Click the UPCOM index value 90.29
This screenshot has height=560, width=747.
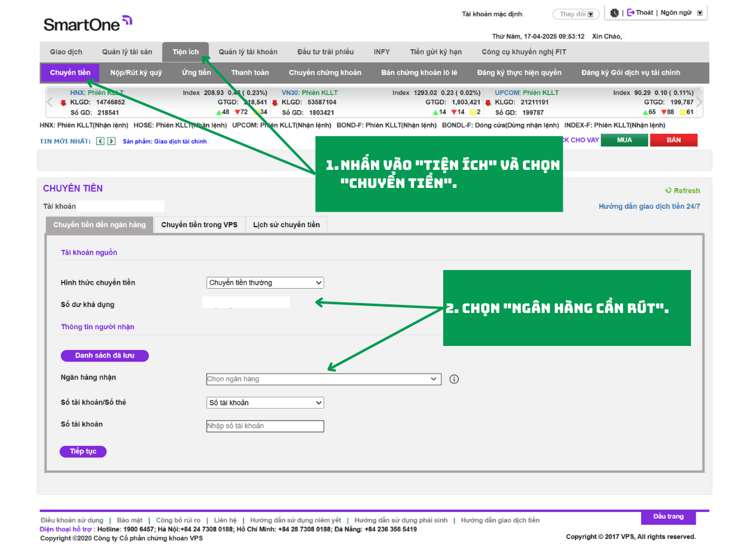(x=642, y=93)
